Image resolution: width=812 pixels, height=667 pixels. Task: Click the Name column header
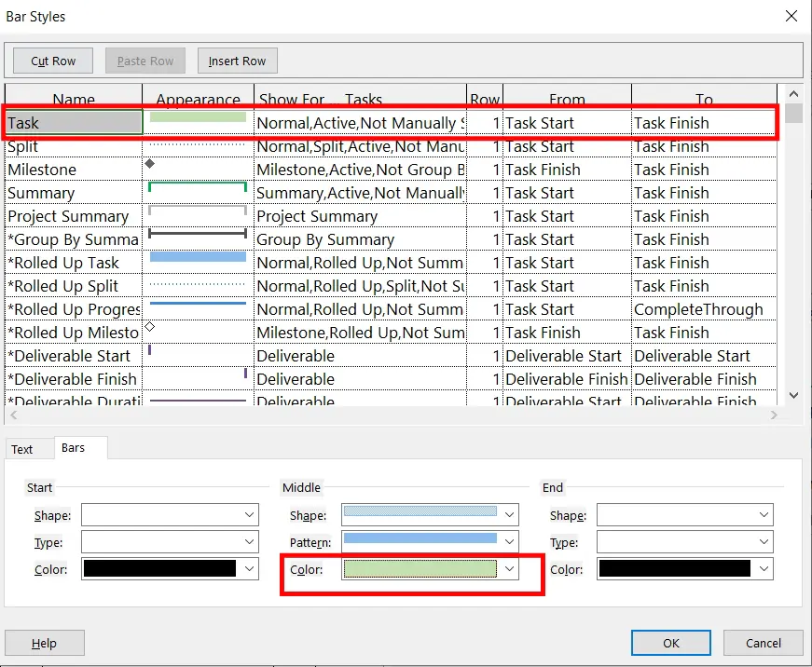[x=74, y=97]
